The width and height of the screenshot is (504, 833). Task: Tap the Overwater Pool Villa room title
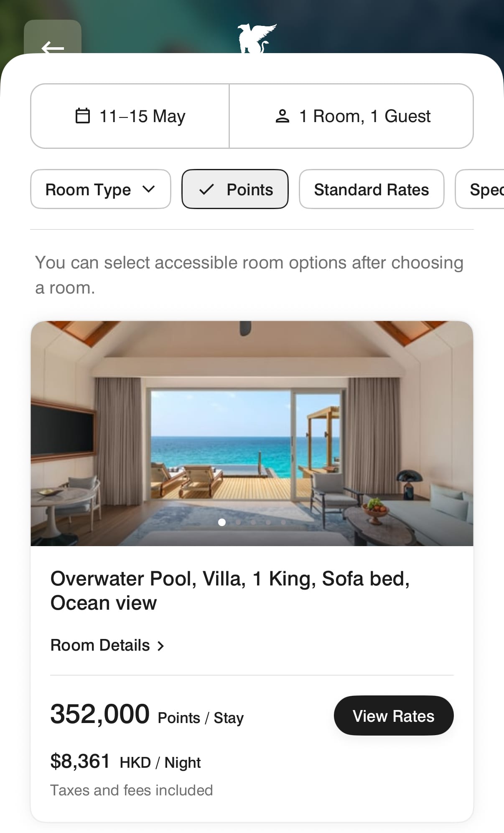point(230,591)
